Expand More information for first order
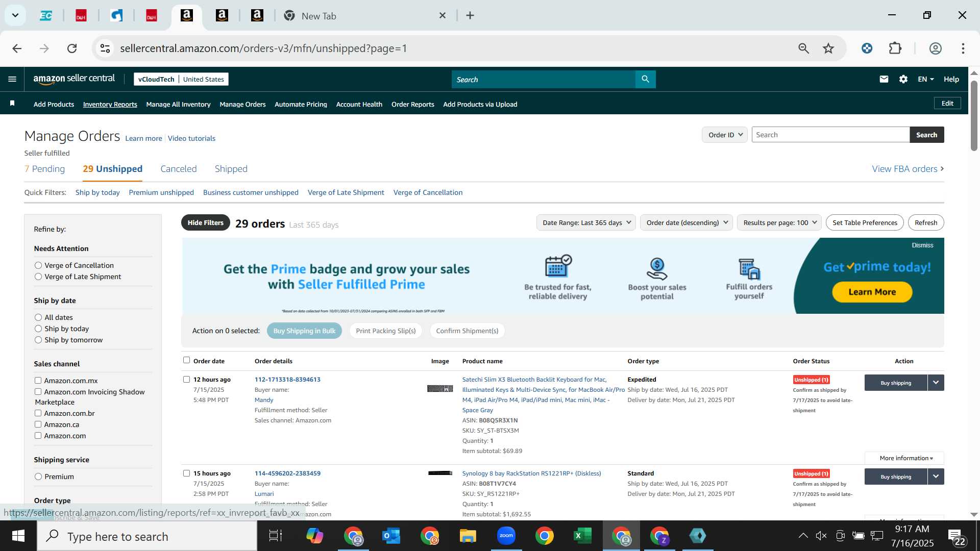 point(905,458)
